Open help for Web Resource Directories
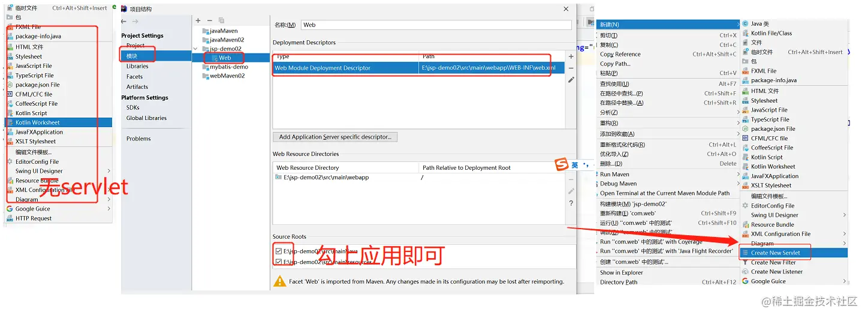This screenshot has height=318, width=868. tap(571, 203)
